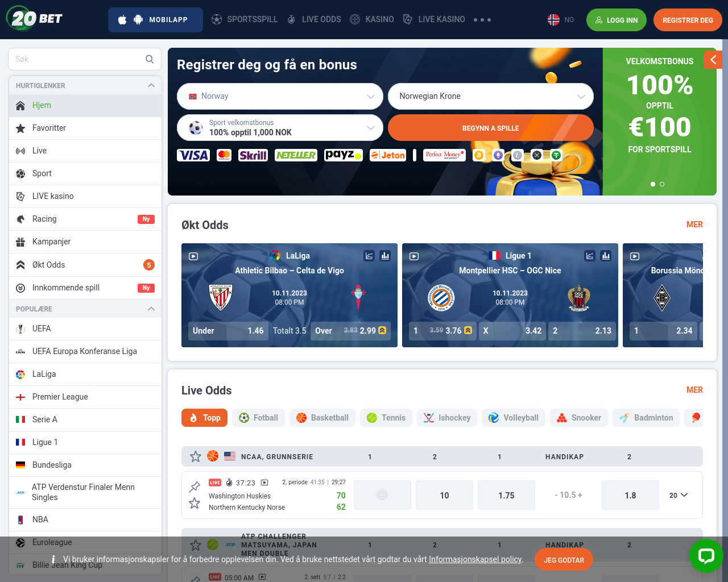Screen dimensions: 728x582
Task: Toggle favorite star for Huskies match
Action: [195, 503]
